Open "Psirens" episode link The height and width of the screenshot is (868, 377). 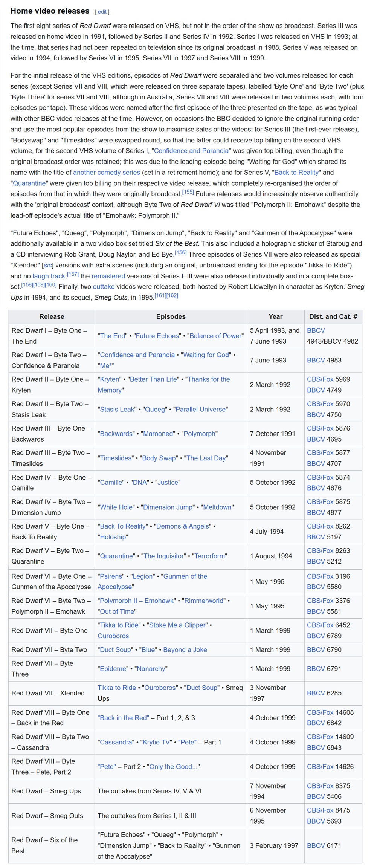pyautogui.click(x=111, y=576)
